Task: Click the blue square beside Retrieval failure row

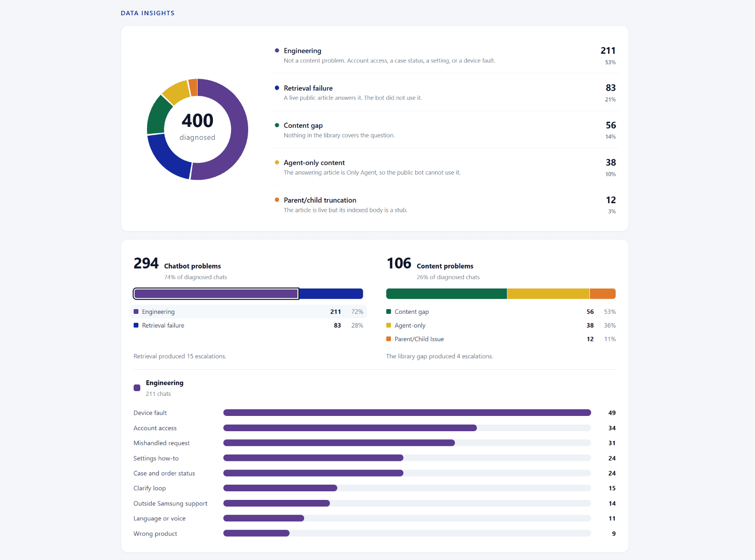Action: (136, 325)
